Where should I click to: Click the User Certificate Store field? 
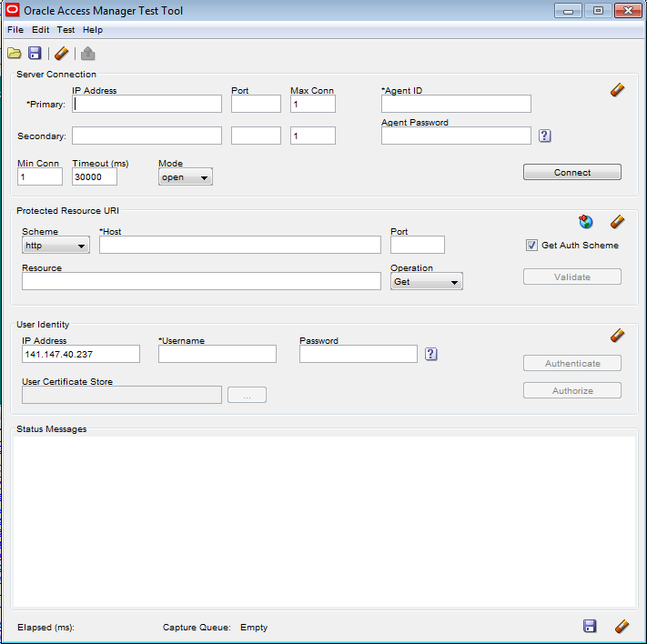[122, 395]
